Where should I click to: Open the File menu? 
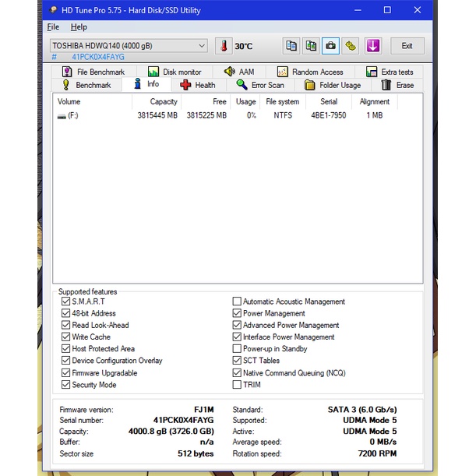coord(53,27)
